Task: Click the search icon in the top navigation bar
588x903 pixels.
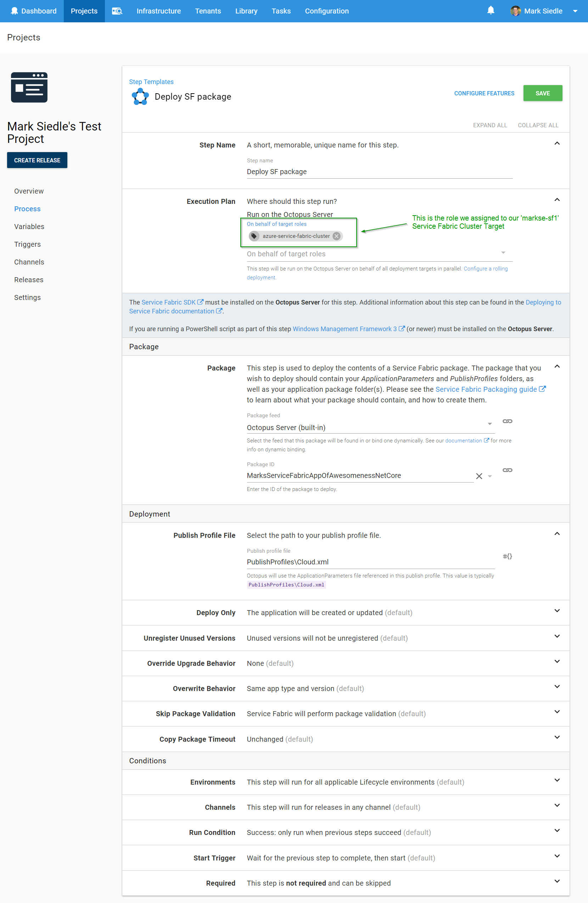Action: coord(117,11)
